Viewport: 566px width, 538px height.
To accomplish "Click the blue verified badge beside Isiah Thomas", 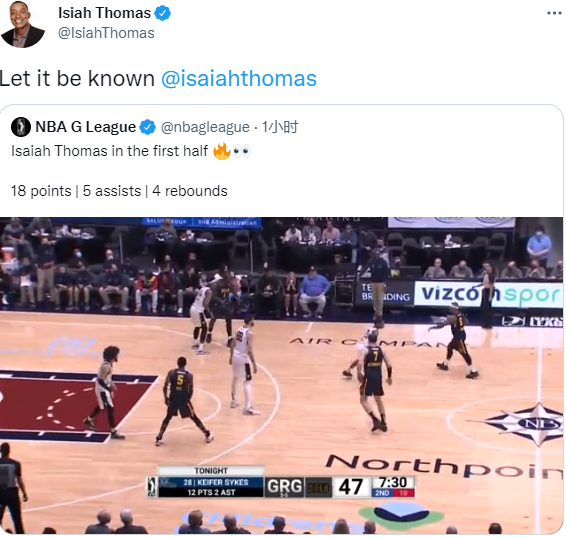I will tap(162, 13).
